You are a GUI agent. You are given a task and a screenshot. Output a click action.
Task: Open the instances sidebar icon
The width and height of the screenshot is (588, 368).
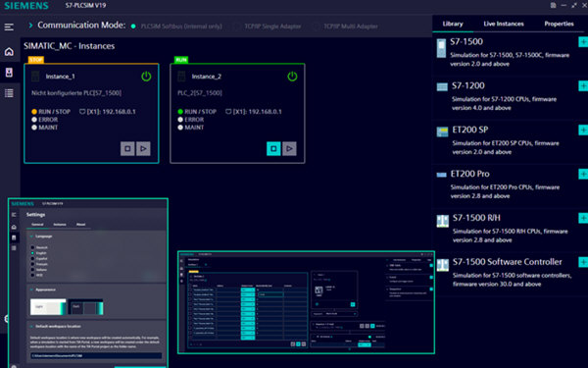pyautogui.click(x=9, y=72)
